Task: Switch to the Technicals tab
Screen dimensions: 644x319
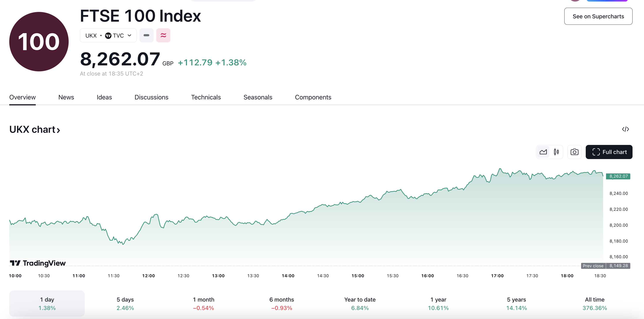Action: [x=206, y=97]
